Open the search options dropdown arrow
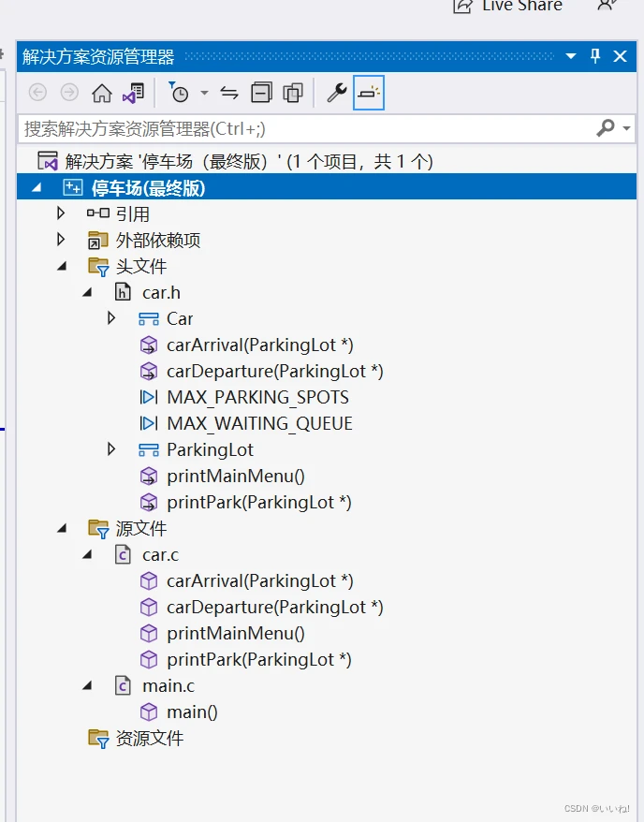Screen dimensions: 644x822 (626, 128)
